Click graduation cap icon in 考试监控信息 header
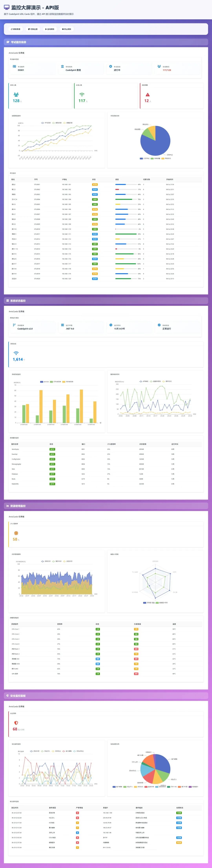The height and width of the screenshot is (868, 212). pos(8,42)
